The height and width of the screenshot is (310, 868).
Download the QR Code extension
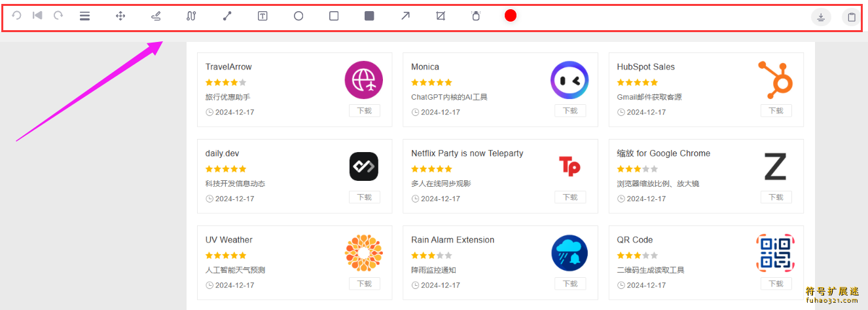click(x=776, y=284)
